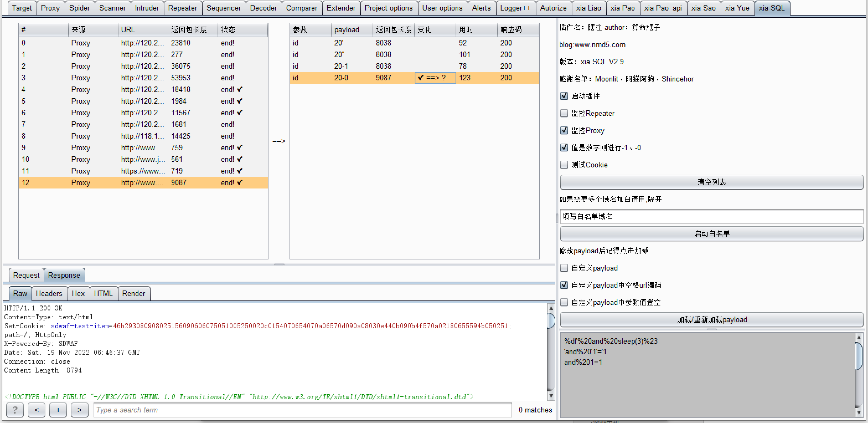Uncheck 自定义payload中空格url编码
This screenshot has height=423, width=868.
click(x=564, y=285)
